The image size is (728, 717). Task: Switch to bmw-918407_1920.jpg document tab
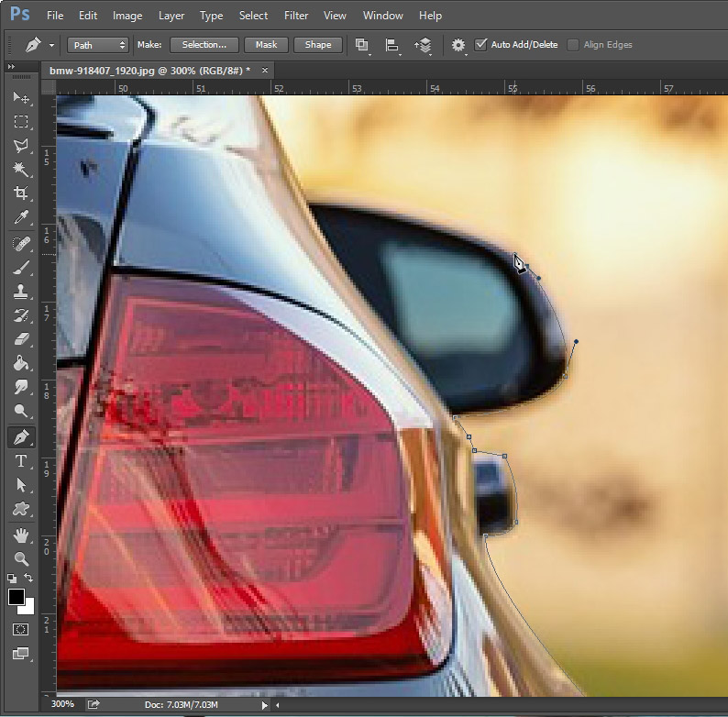point(149,71)
